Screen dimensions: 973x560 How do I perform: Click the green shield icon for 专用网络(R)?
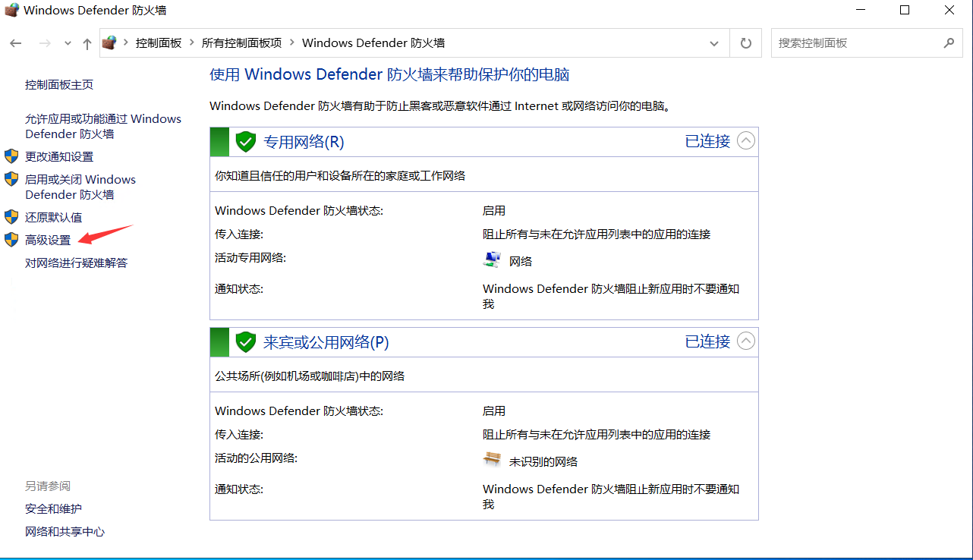pyautogui.click(x=245, y=142)
